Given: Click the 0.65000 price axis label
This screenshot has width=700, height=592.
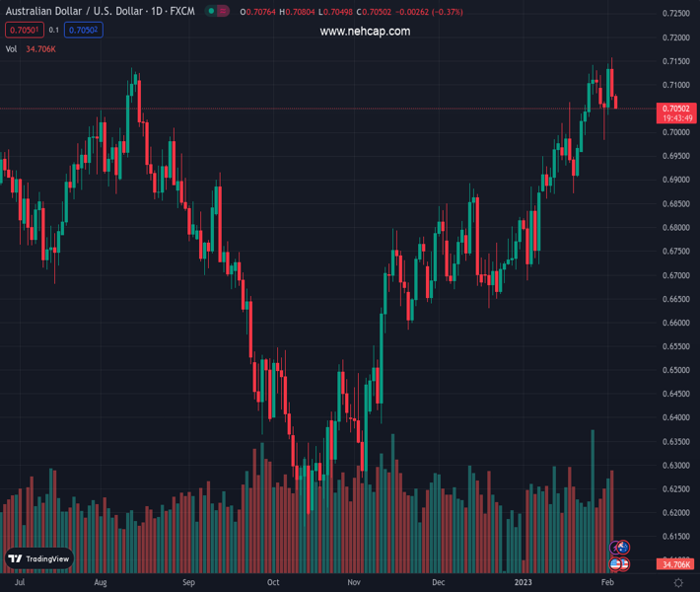Looking at the screenshot, I should [x=676, y=370].
